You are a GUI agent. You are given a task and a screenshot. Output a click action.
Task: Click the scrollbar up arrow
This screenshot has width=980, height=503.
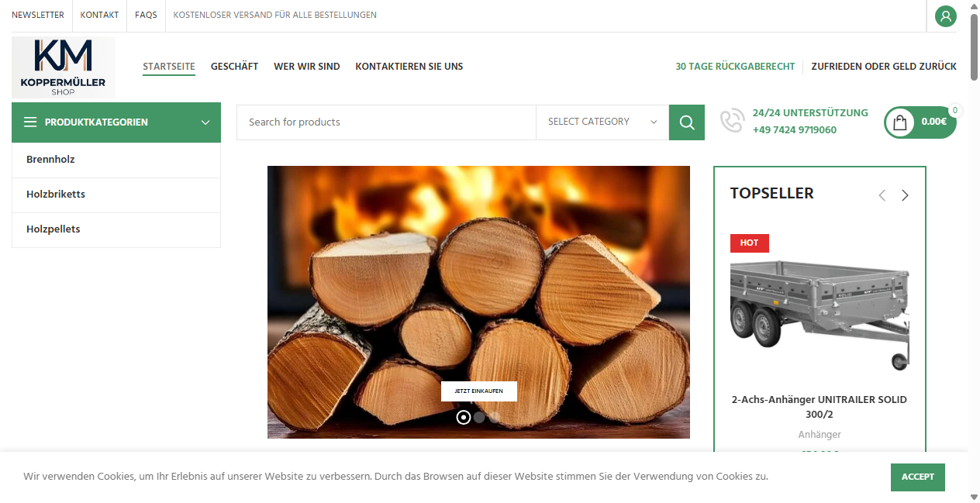click(x=974, y=5)
